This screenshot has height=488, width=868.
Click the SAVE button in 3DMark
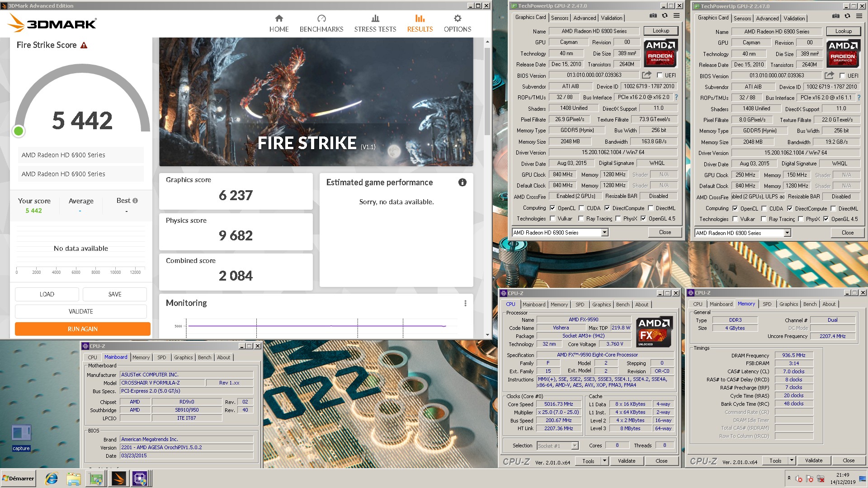(x=115, y=294)
